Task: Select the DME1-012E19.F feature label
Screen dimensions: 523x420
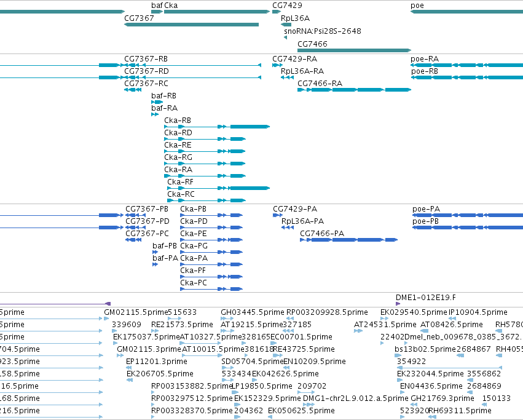Action: coord(426,298)
